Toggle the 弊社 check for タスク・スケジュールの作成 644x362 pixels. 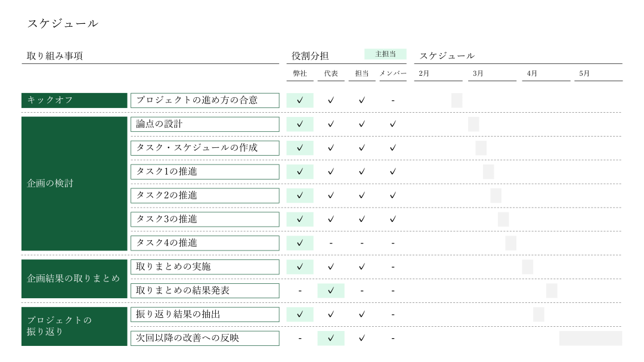[x=300, y=148]
